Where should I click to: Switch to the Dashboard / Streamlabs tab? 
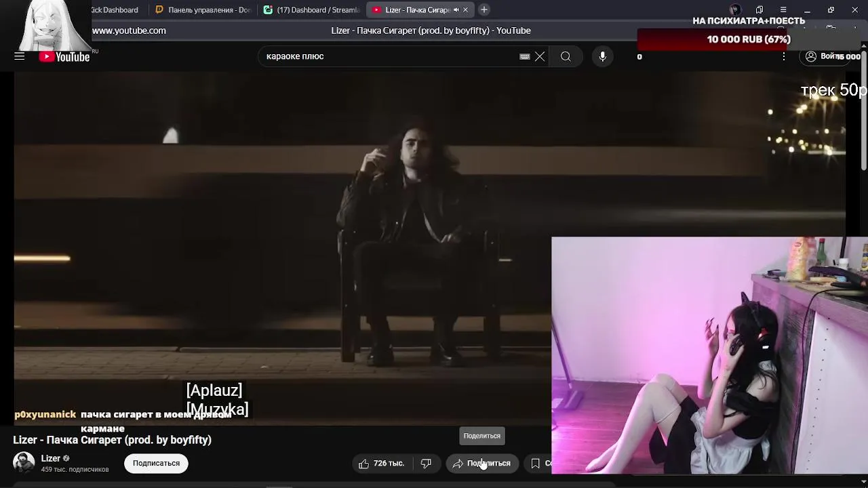click(312, 10)
